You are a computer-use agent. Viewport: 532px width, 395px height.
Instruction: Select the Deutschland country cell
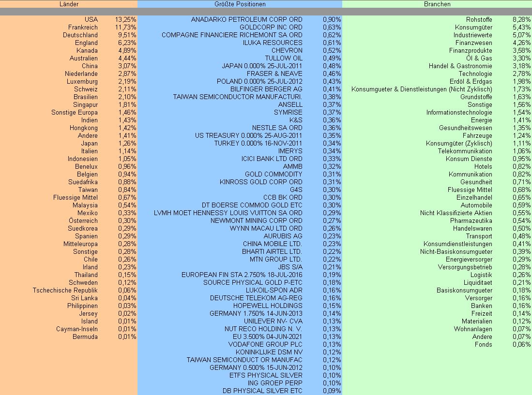(80, 35)
